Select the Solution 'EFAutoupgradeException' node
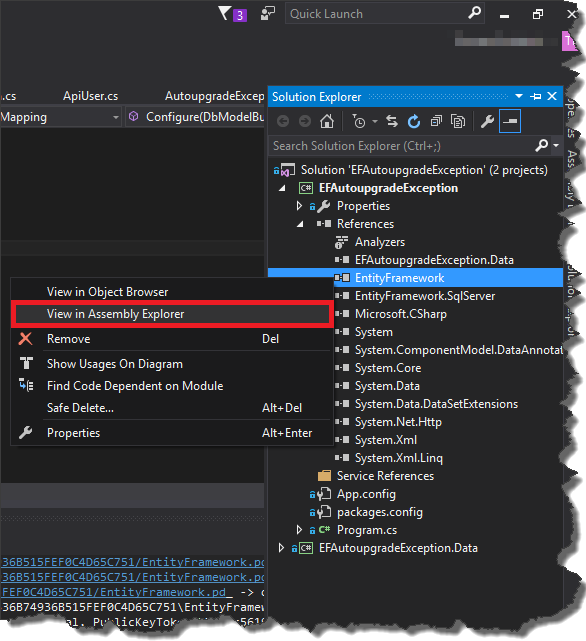Viewport: 586px width, 641px height. tap(424, 170)
